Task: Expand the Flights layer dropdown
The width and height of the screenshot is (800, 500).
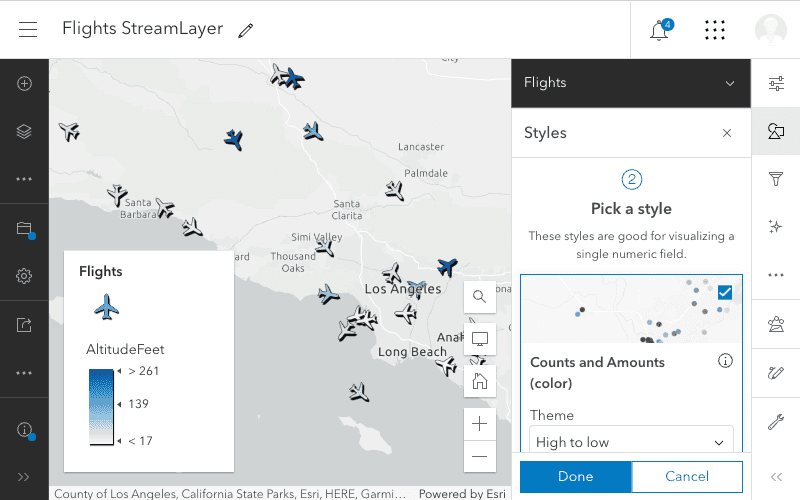Action: tap(730, 83)
